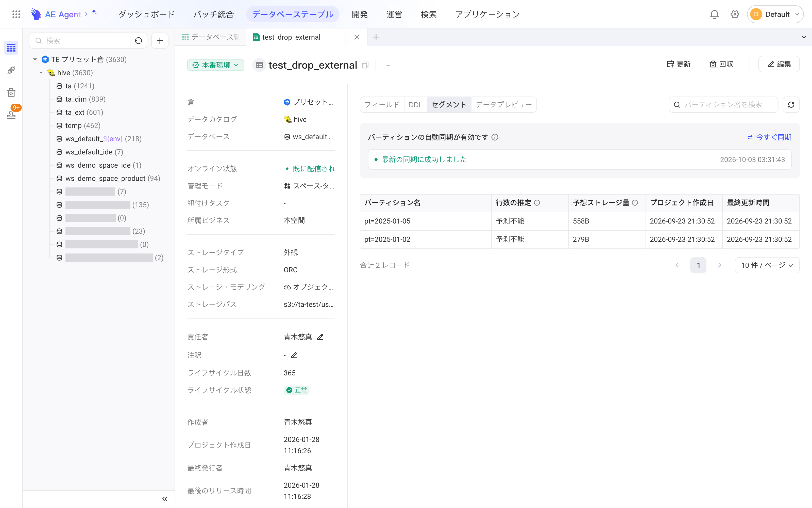812x508 pixels.
Task: Select the table list icon in left sidebar
Action: 11,48
